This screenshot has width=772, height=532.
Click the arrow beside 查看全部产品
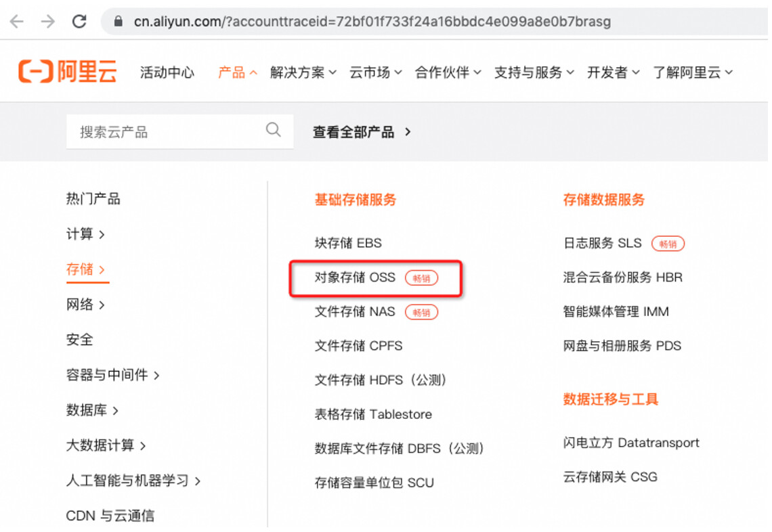(x=408, y=132)
